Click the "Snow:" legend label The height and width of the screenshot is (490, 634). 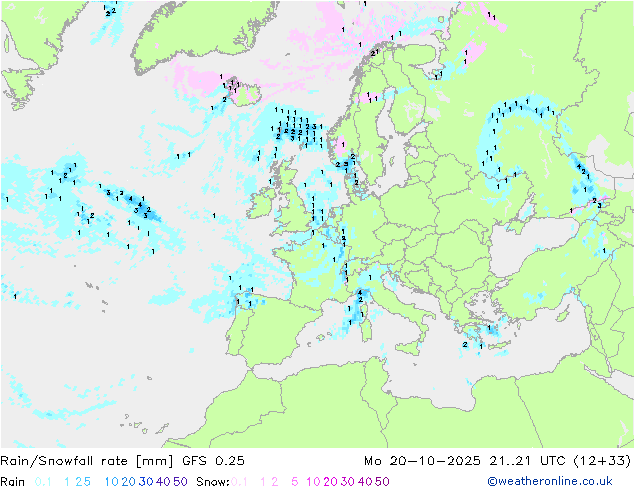[x=213, y=482]
